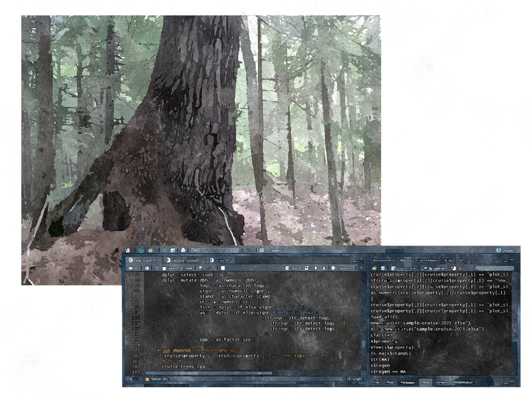The width and height of the screenshot is (532, 399).
Task: Open Source button dropdown arrow
Action: pos(354,268)
